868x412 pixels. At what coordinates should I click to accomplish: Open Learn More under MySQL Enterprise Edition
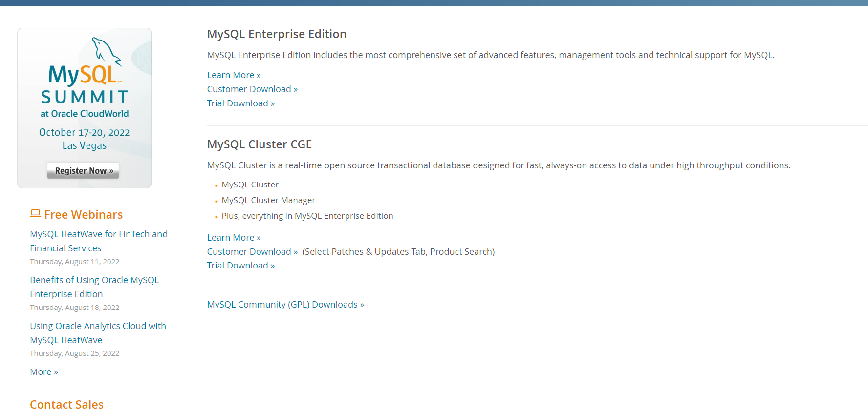click(x=234, y=75)
